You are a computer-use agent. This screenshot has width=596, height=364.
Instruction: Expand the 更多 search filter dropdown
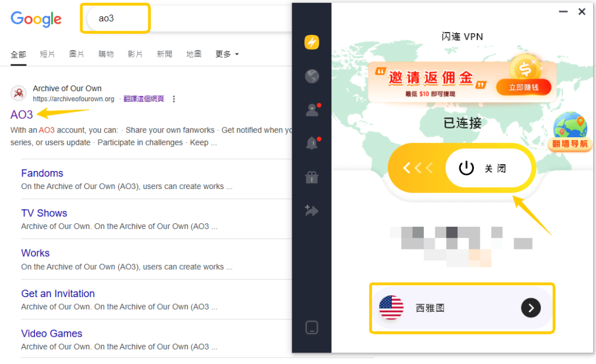[x=227, y=54]
